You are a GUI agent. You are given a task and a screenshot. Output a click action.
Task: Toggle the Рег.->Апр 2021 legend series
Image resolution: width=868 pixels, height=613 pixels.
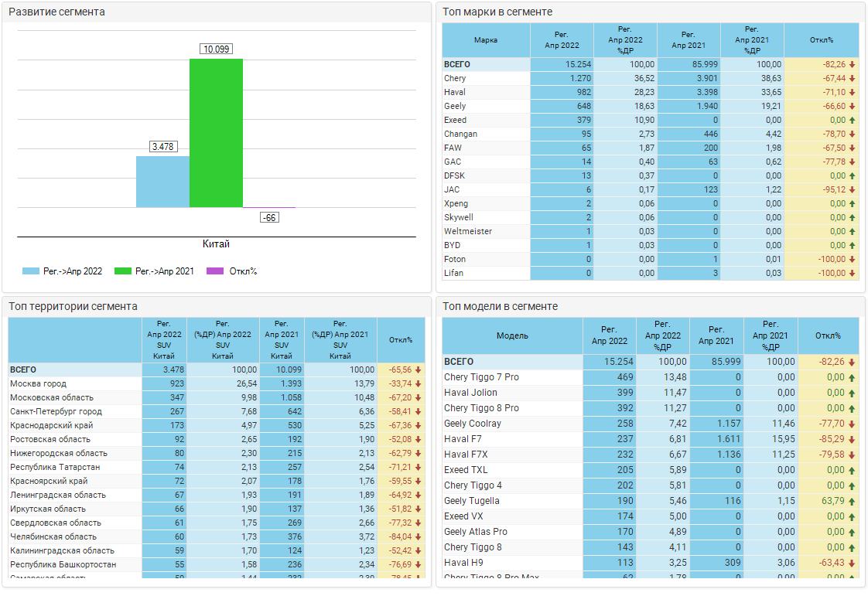point(154,271)
